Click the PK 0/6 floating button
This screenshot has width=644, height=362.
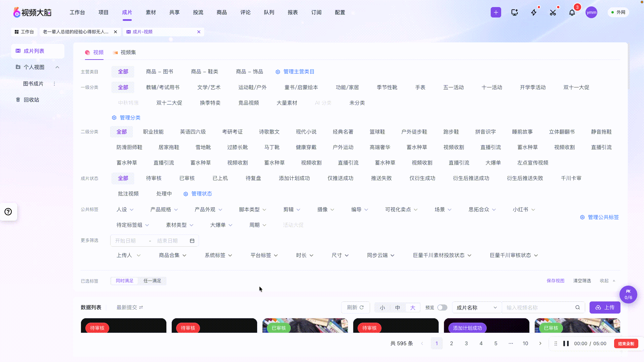[628, 294]
